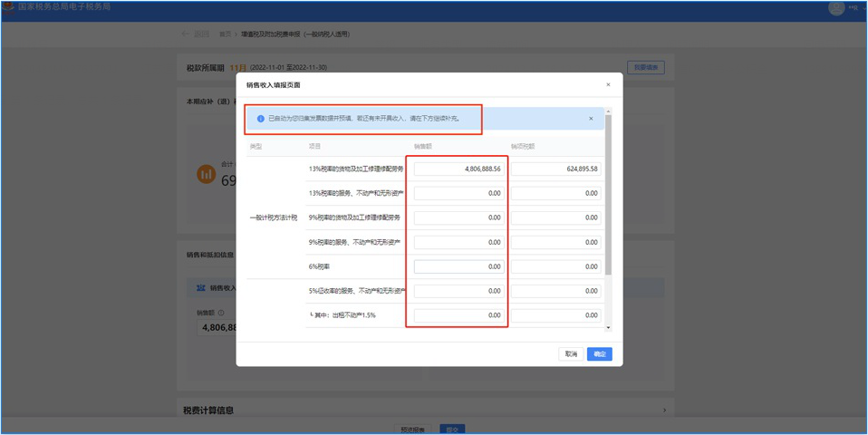Click 9%税率服务 sales amount input
Image resolution: width=868 pixels, height=435 pixels.
pos(458,243)
